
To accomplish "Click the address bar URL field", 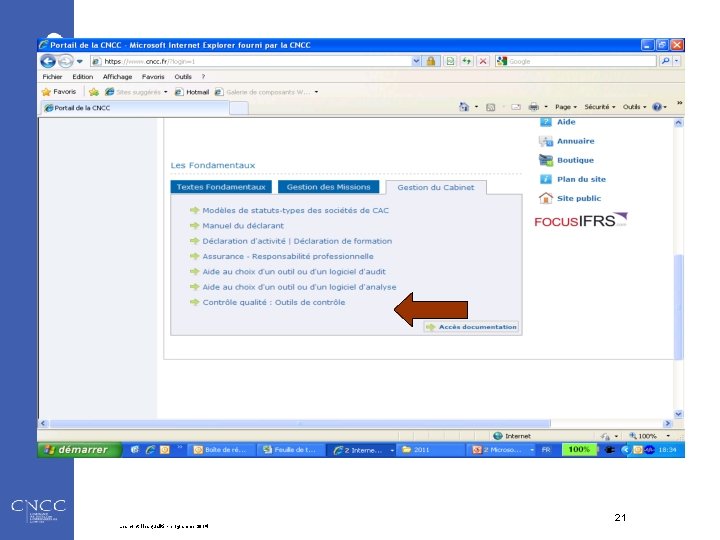I will pyautogui.click(x=250, y=61).
